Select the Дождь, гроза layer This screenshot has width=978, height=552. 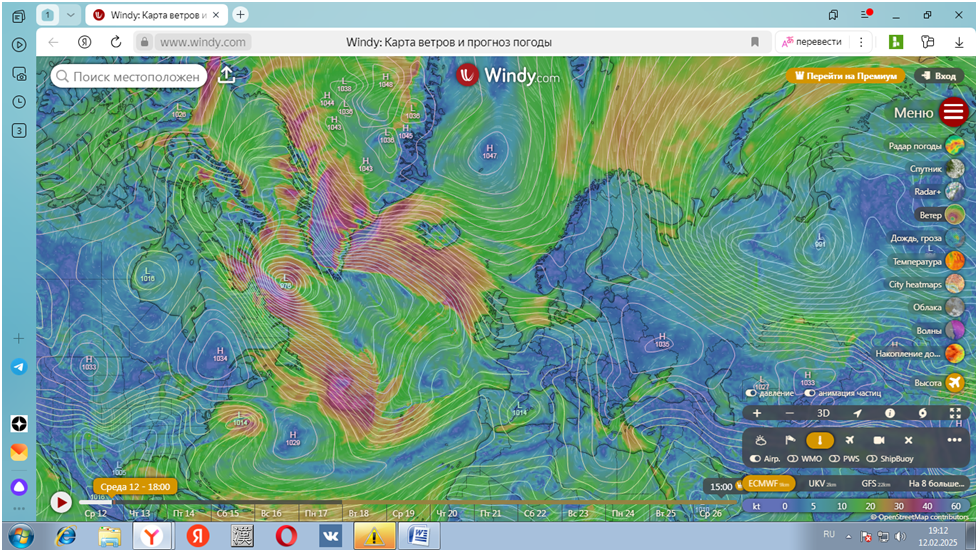tap(955, 238)
